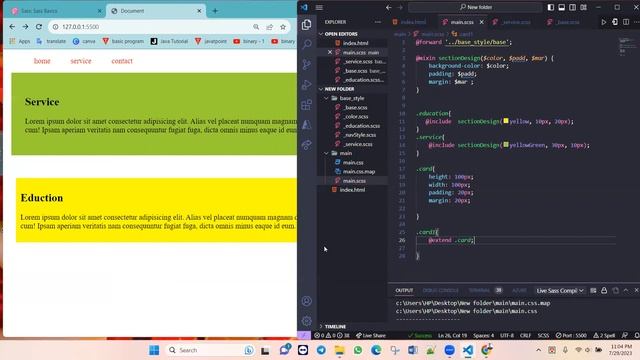Image resolution: width=640 pixels, height=360 pixels.
Task: Change UTF-8 encoding in the status bar
Action: 507,336
